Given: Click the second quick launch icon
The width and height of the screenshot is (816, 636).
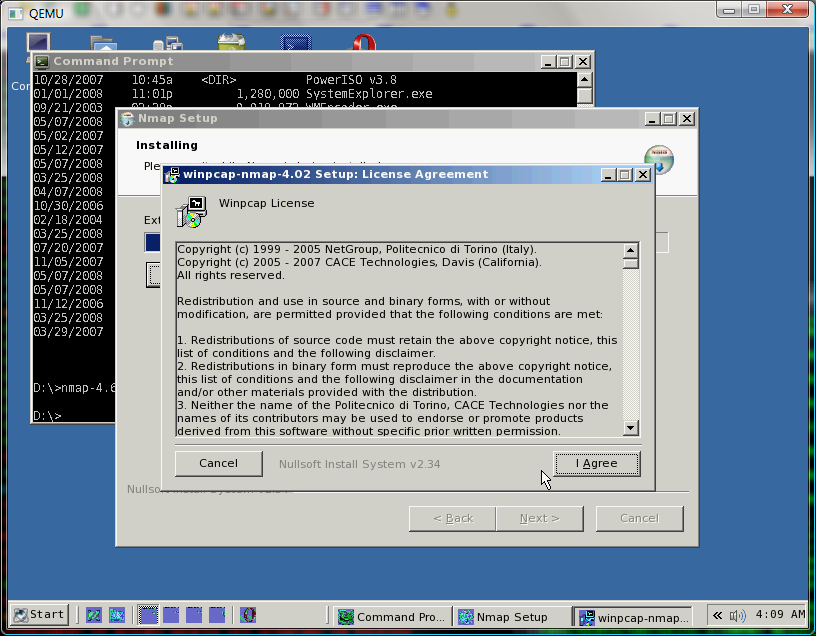Looking at the screenshot, I should tap(117, 615).
